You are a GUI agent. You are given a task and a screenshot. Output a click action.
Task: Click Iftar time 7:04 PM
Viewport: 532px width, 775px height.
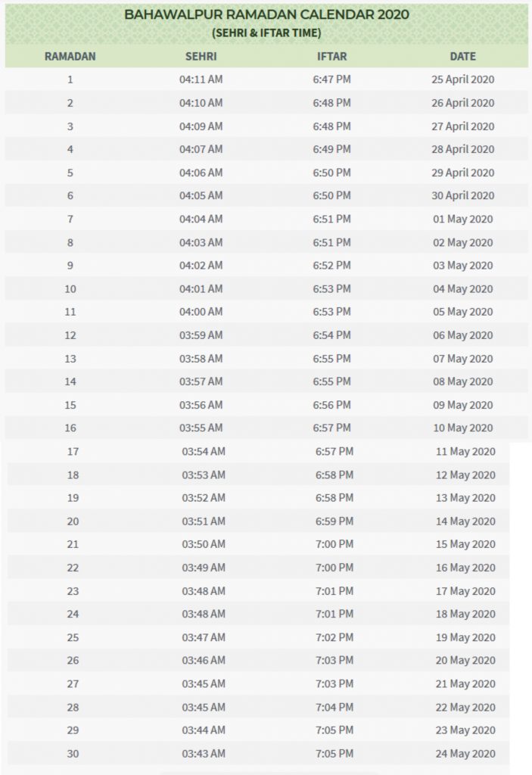(x=334, y=707)
